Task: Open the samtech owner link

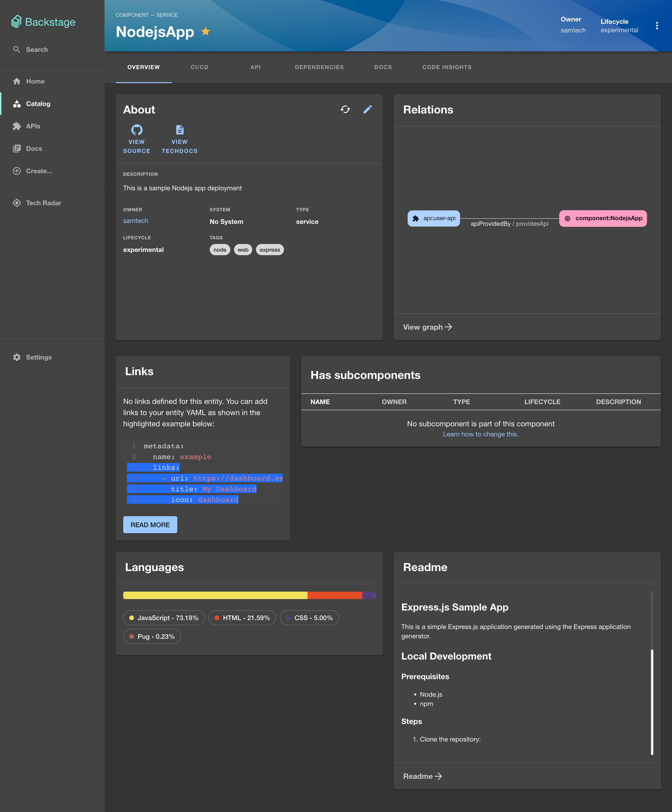Action: pyautogui.click(x=136, y=221)
